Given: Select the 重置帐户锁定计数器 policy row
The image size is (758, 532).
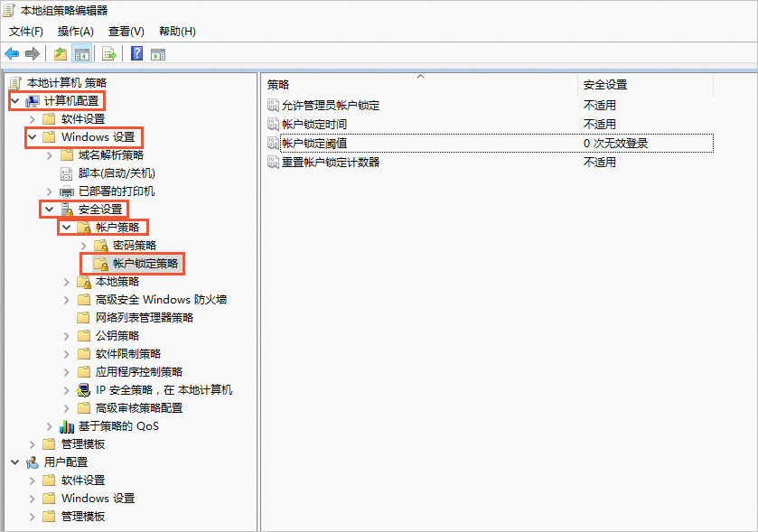Looking at the screenshot, I should click(490, 162).
